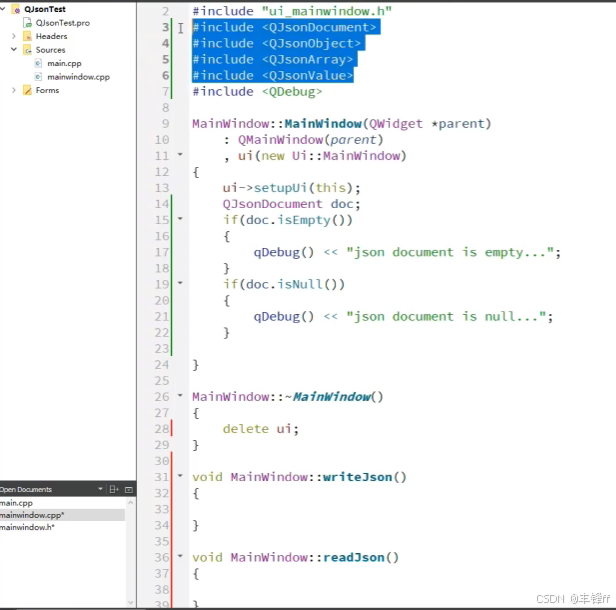The image size is (616, 610).
Task: Click QMainWindow(parent) initializer
Action: point(310,140)
